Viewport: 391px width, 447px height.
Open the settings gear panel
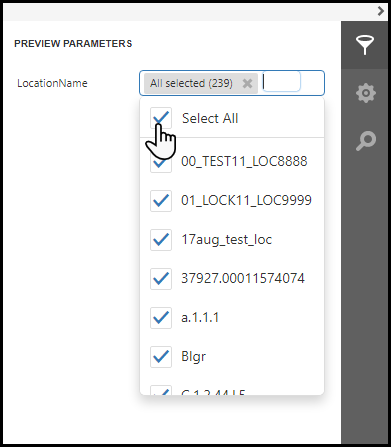(366, 93)
